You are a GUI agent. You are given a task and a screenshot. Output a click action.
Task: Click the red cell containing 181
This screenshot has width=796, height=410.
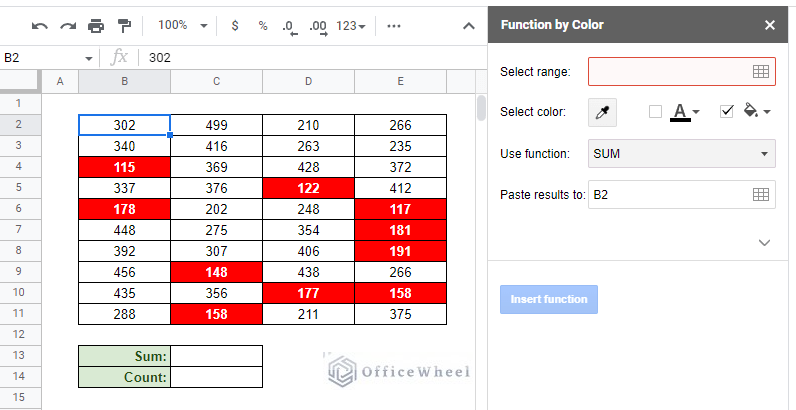[400, 230]
